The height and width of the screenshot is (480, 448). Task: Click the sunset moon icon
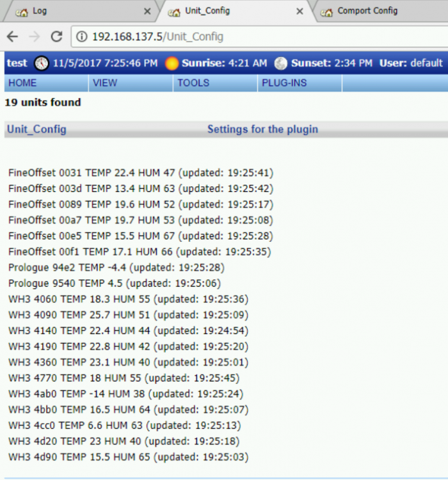coord(280,63)
